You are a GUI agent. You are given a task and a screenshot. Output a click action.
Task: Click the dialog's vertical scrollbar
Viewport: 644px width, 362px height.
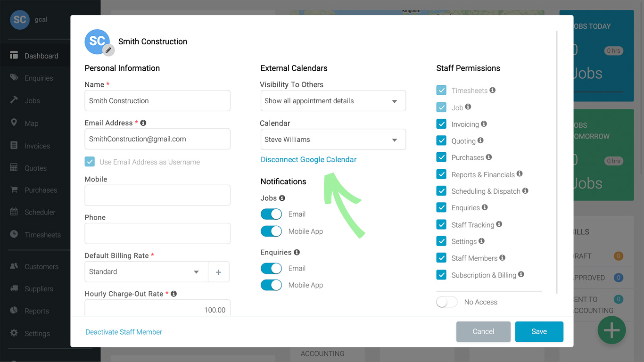point(557,163)
